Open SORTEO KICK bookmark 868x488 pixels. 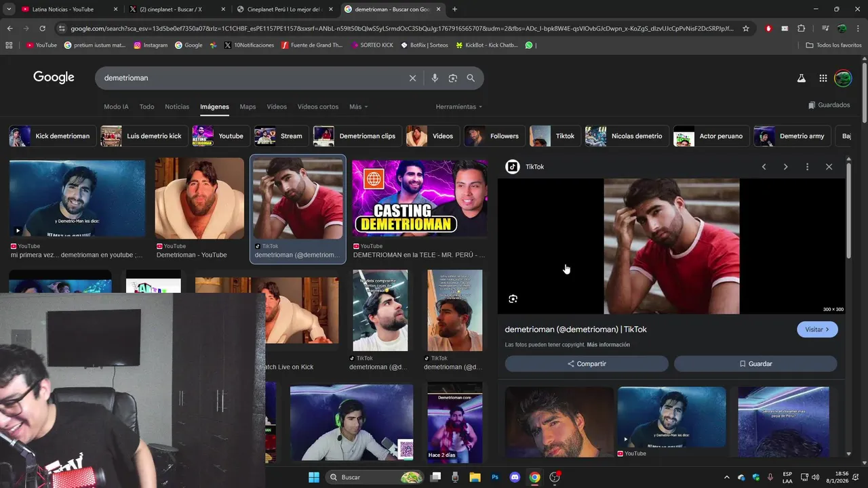tap(372, 45)
